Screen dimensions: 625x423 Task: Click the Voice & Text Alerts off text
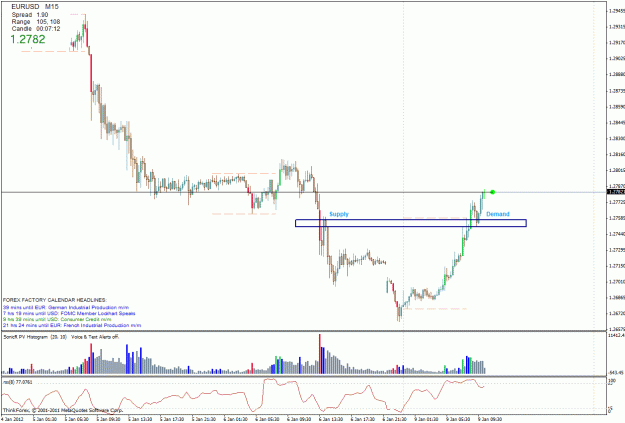click(95, 337)
